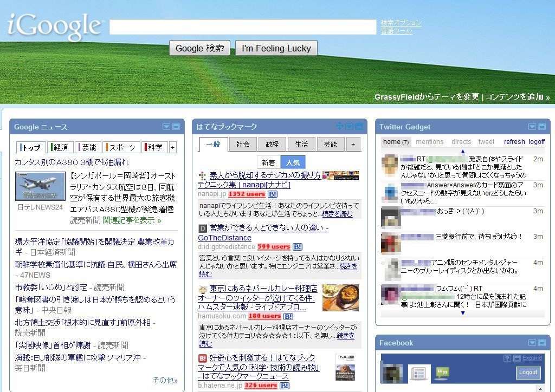This screenshot has width=555, height=392.
Task: Open the Twitter Gadget dropdown menu
Action: coord(532,127)
